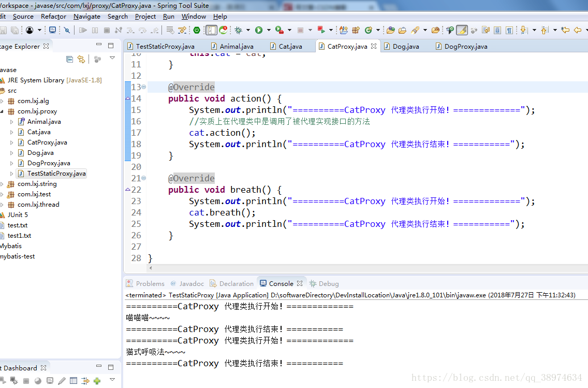
Task: Toggle Block Selection Mode icon
Action: [497, 30]
